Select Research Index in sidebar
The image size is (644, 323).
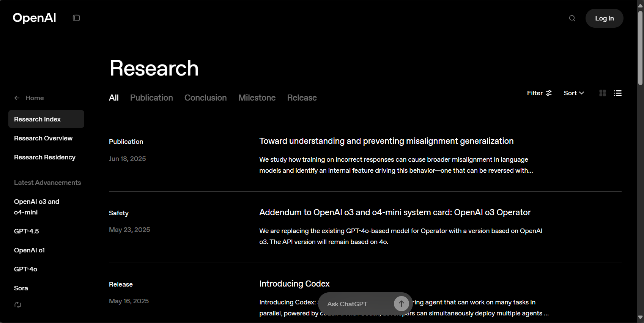[46, 119]
